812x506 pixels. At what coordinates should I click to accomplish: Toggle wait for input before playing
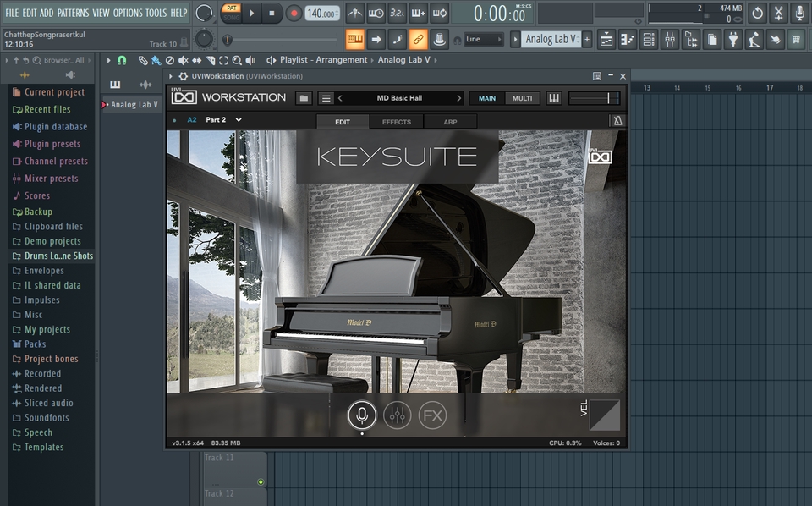(376, 13)
